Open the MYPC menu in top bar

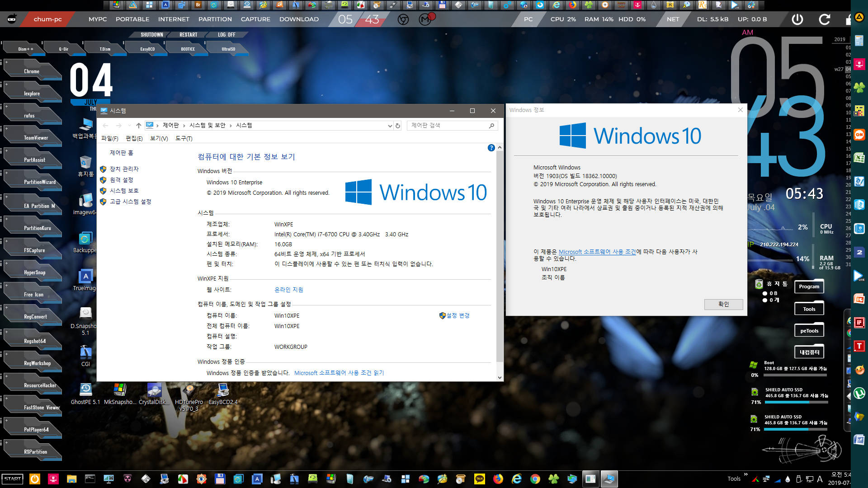pyautogui.click(x=98, y=19)
